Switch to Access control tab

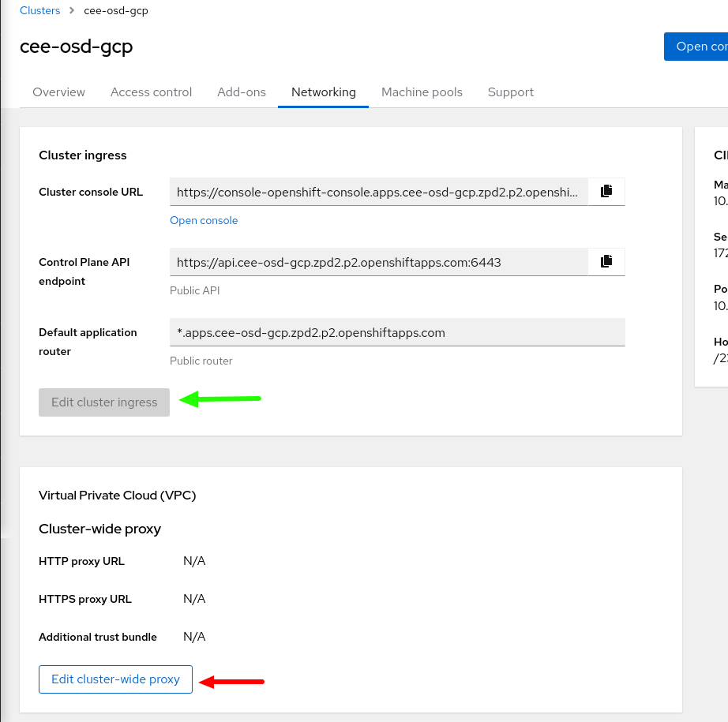(151, 92)
